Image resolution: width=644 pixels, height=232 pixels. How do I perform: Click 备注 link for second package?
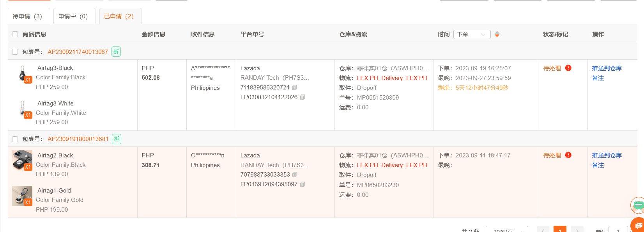(x=598, y=165)
